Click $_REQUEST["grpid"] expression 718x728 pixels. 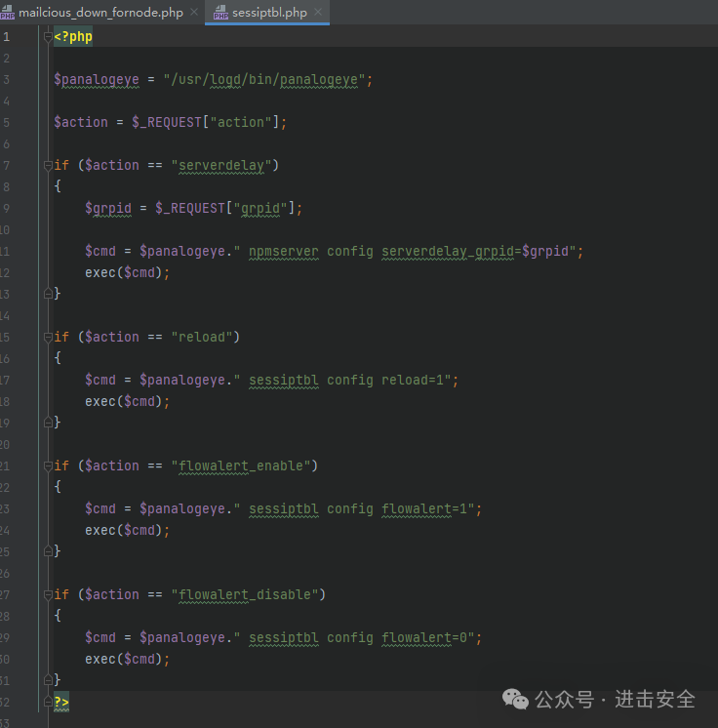pos(225,209)
